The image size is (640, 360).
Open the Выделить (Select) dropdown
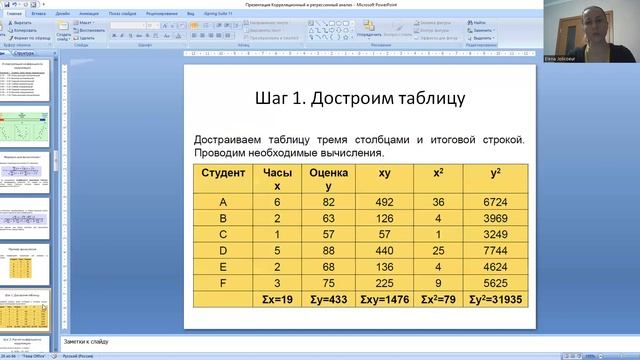481,38
